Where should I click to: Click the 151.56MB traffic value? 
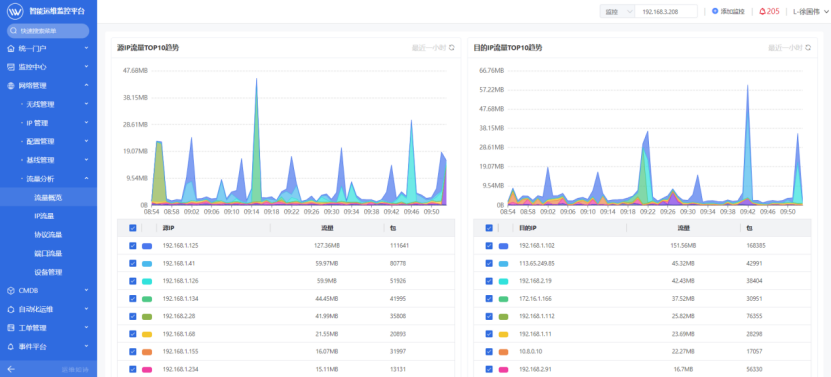pos(683,246)
